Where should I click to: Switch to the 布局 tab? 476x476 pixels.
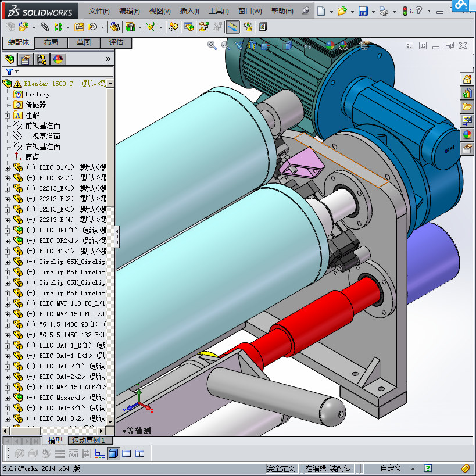[x=51, y=42]
